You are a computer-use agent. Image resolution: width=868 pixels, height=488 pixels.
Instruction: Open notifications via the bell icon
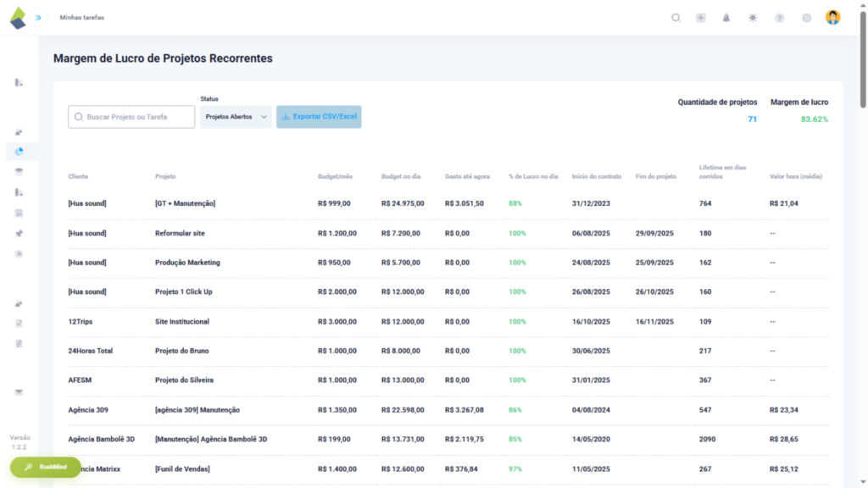(x=726, y=17)
